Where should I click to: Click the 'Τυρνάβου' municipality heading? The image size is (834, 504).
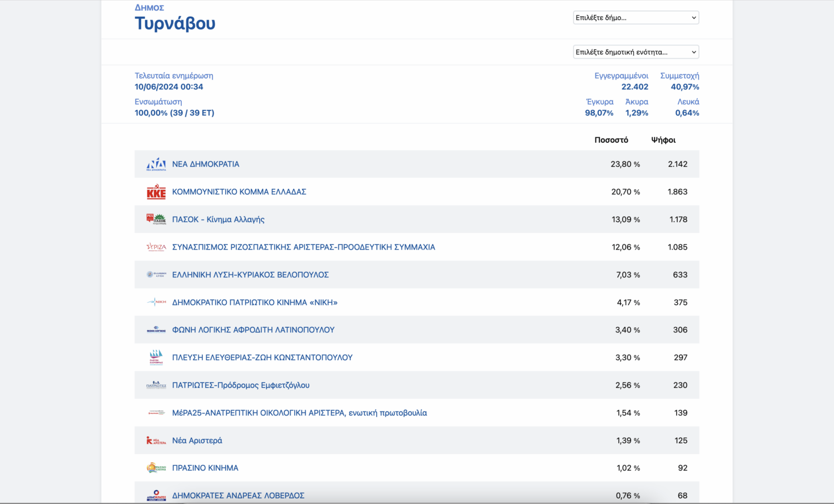[175, 23]
